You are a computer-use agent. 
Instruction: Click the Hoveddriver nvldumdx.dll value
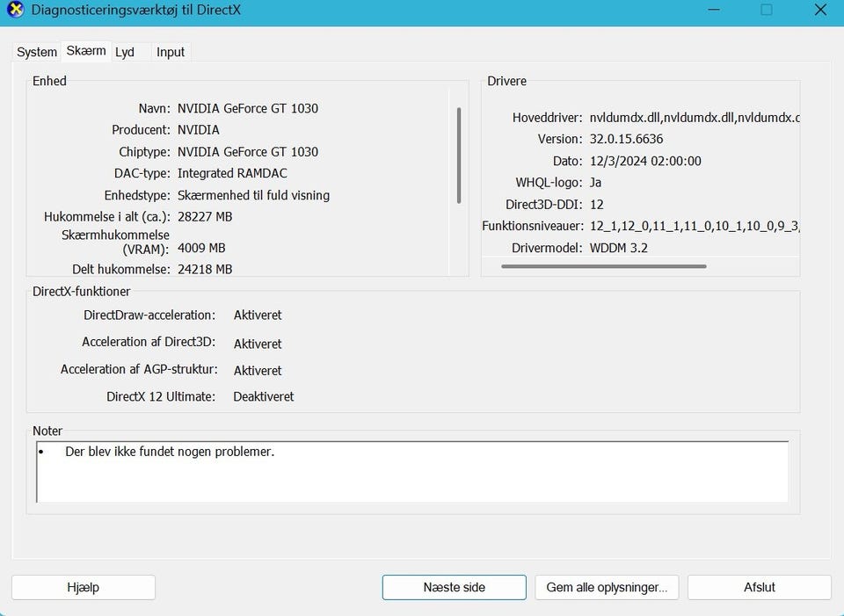click(694, 118)
